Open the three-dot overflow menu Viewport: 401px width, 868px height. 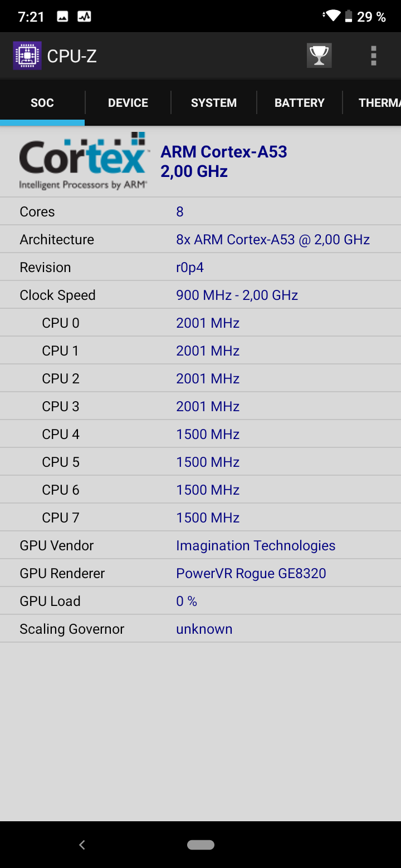click(373, 56)
